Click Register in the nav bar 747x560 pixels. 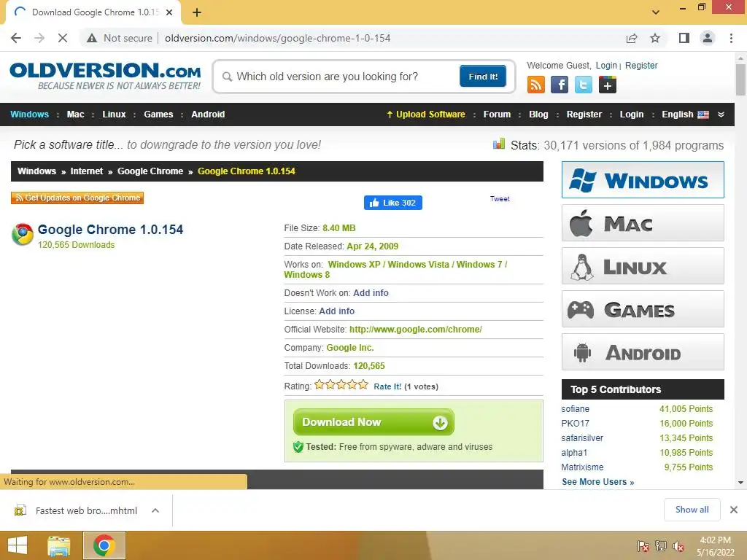tap(584, 114)
